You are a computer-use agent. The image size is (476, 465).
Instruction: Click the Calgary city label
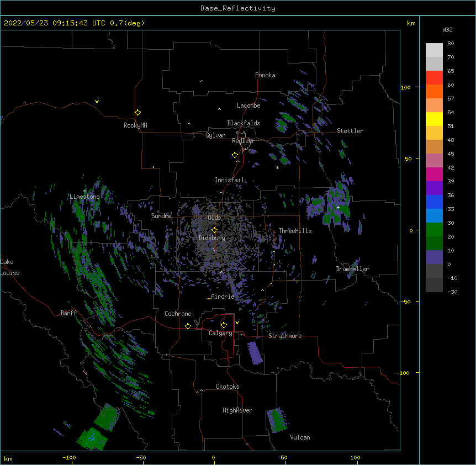(x=220, y=333)
